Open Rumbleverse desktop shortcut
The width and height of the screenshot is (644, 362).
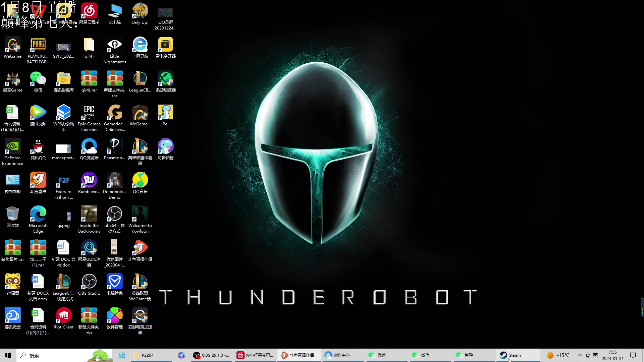pos(89,183)
